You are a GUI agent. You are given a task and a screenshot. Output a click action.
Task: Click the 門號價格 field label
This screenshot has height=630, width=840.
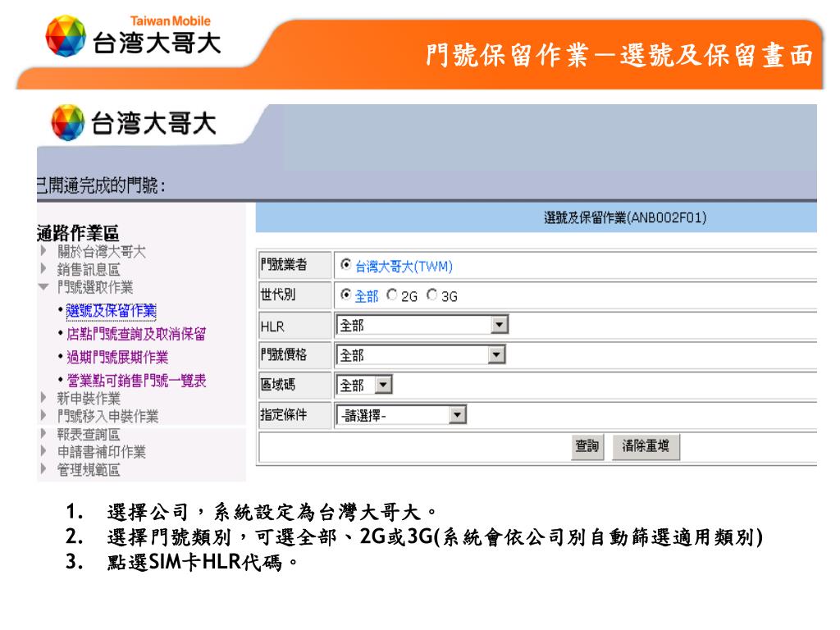pos(284,354)
